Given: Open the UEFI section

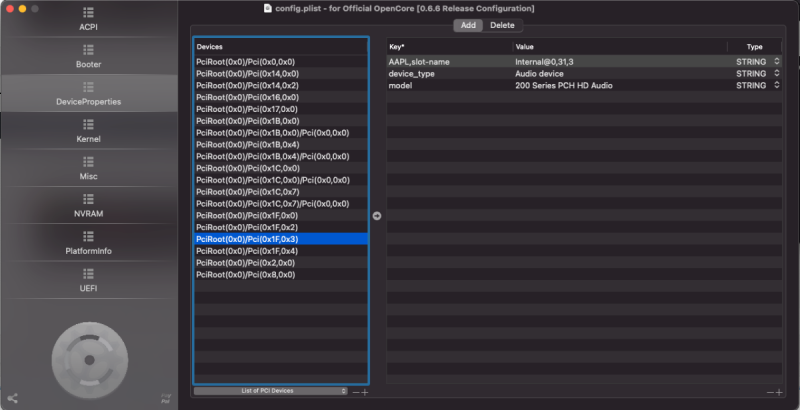Looking at the screenshot, I should pos(88,280).
